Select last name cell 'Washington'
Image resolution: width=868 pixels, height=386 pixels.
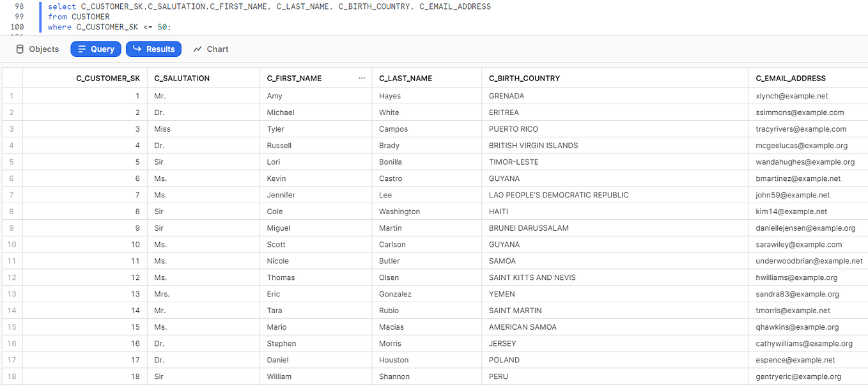pyautogui.click(x=399, y=212)
